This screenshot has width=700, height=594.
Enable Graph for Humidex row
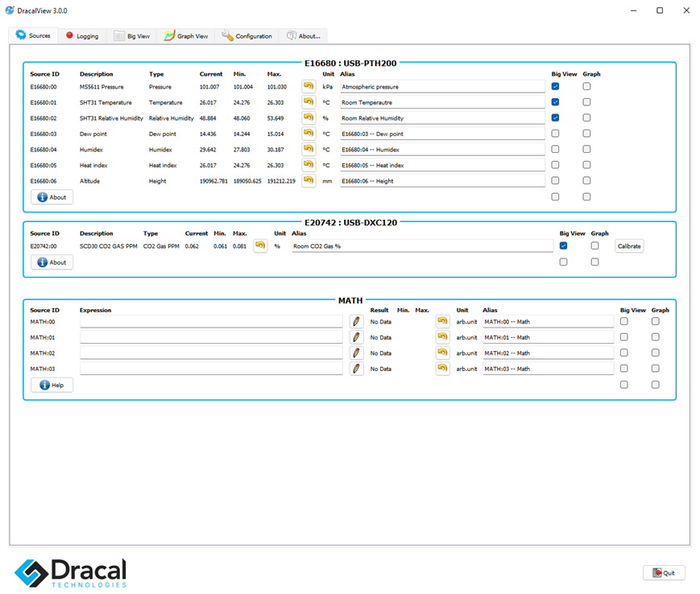pos(586,149)
